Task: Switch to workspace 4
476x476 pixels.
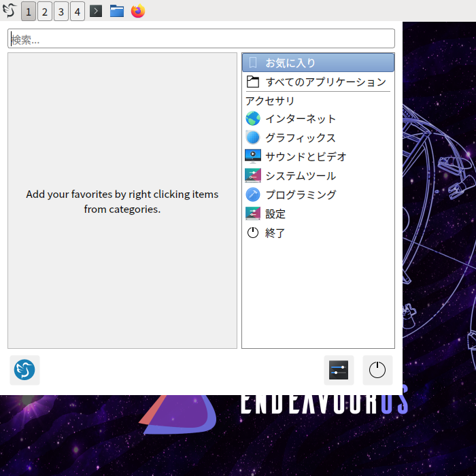Action: click(x=78, y=12)
